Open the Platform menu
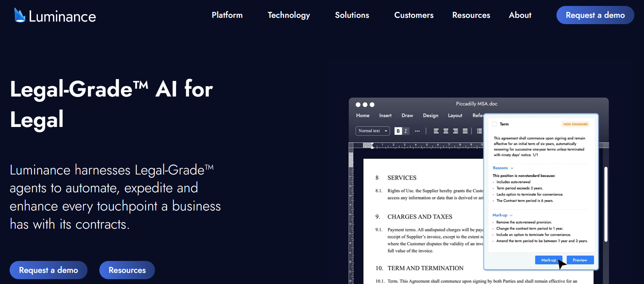Viewport: 644px width, 284px height. (227, 15)
